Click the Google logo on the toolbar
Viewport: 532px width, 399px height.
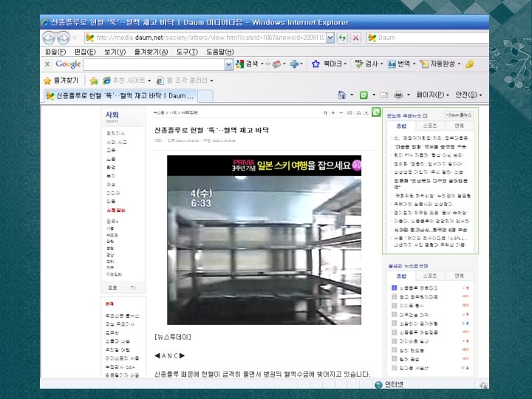click(x=68, y=64)
